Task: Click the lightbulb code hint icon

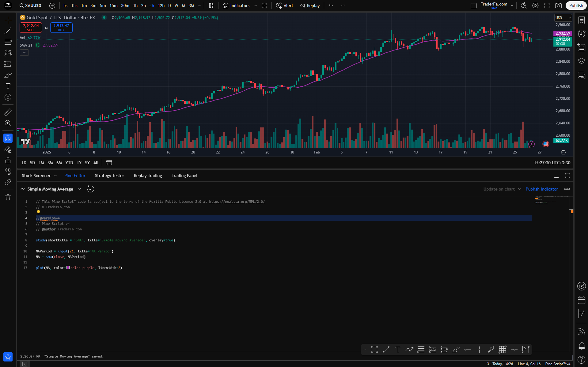Action: pos(38,212)
